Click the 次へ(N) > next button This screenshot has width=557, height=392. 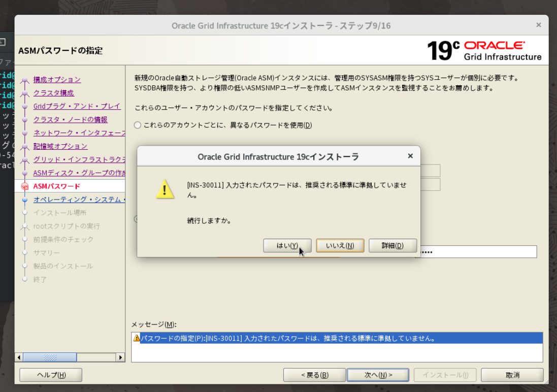pos(378,375)
